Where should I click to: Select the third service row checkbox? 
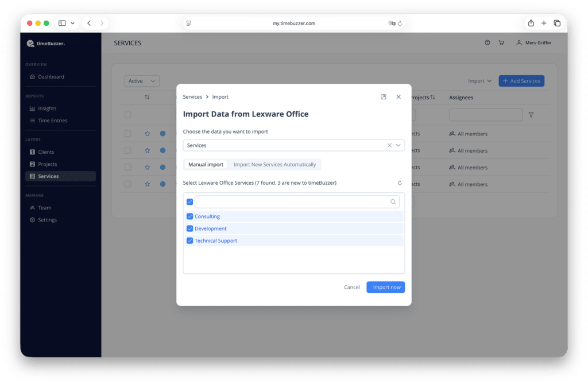pyautogui.click(x=128, y=167)
